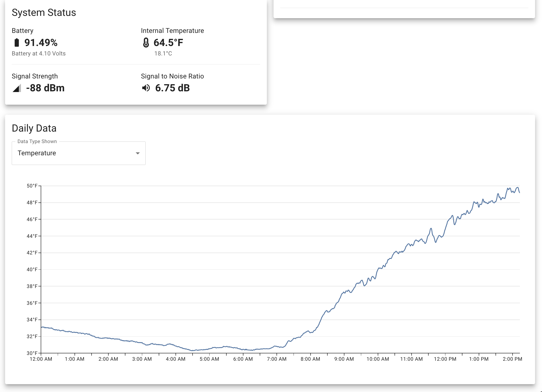The image size is (542, 392).
Task: Click the dropdown arrow beside Temperature
Action: [138, 153]
